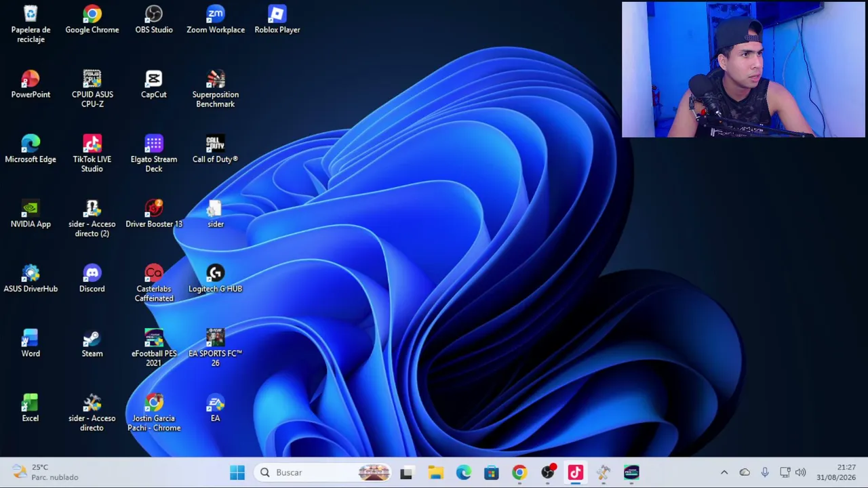Viewport: 868px width, 488px height.
Task: Open File Explorer from the taskbar
Action: point(435,472)
